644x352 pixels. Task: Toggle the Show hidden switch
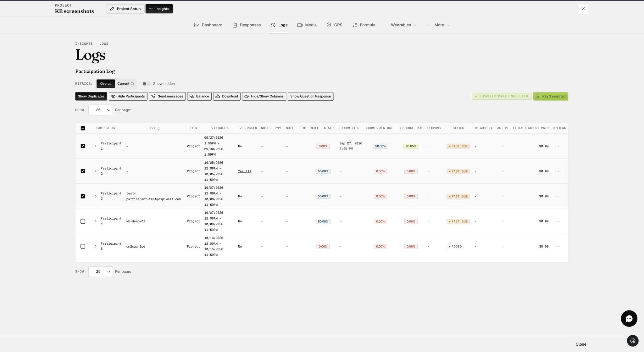pos(146,84)
